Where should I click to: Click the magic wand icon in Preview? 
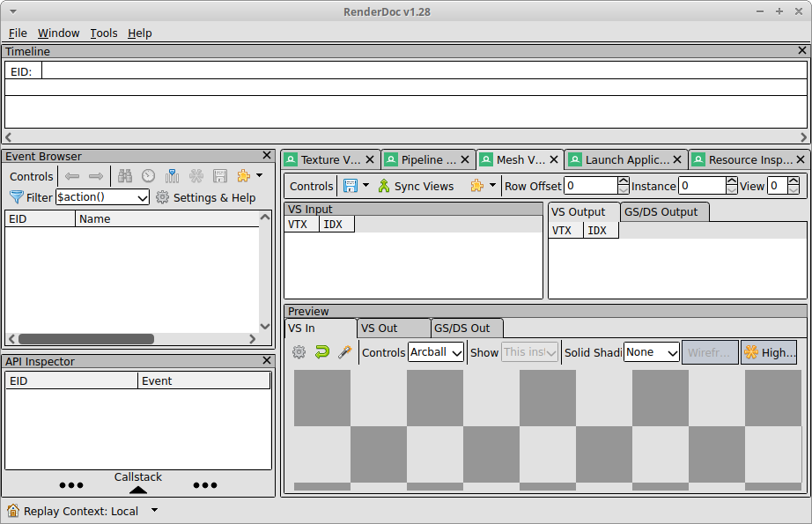[345, 352]
